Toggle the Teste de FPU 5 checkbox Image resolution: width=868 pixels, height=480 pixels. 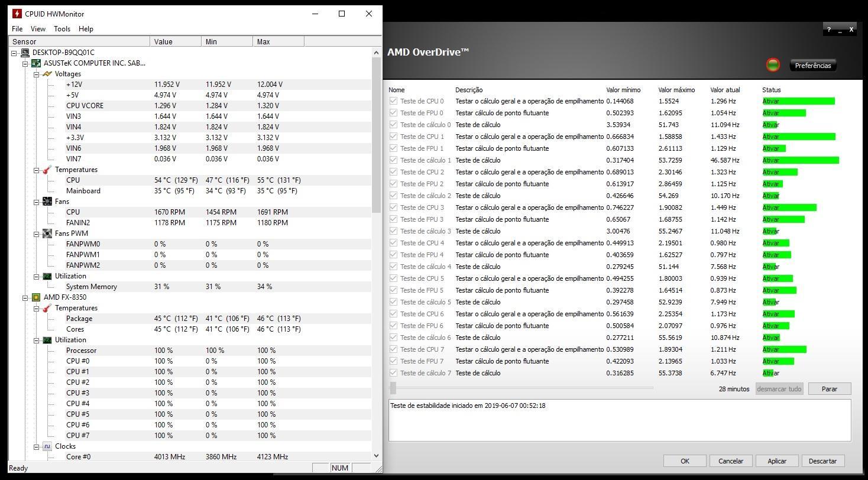coord(393,290)
